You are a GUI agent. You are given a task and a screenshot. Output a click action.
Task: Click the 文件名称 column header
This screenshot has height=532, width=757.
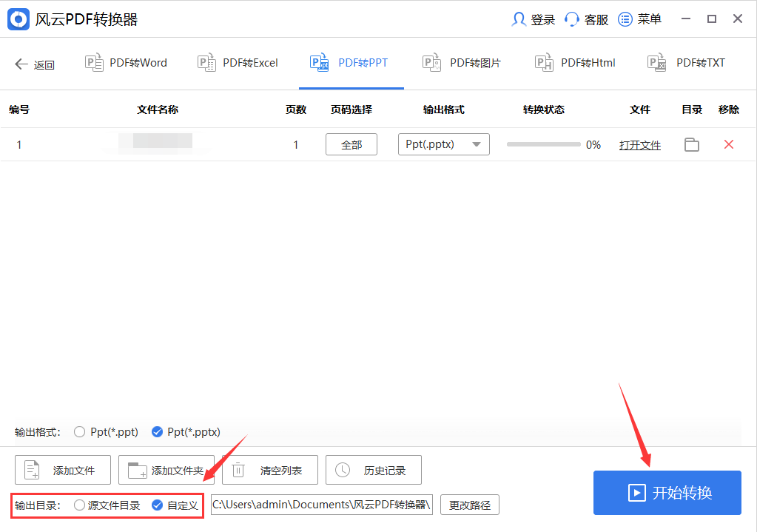click(x=158, y=110)
